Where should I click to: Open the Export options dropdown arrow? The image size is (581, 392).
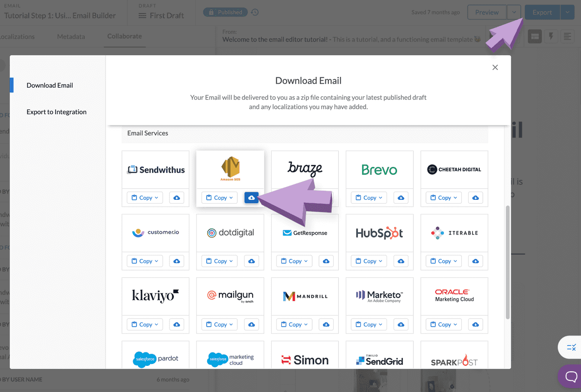coord(567,12)
